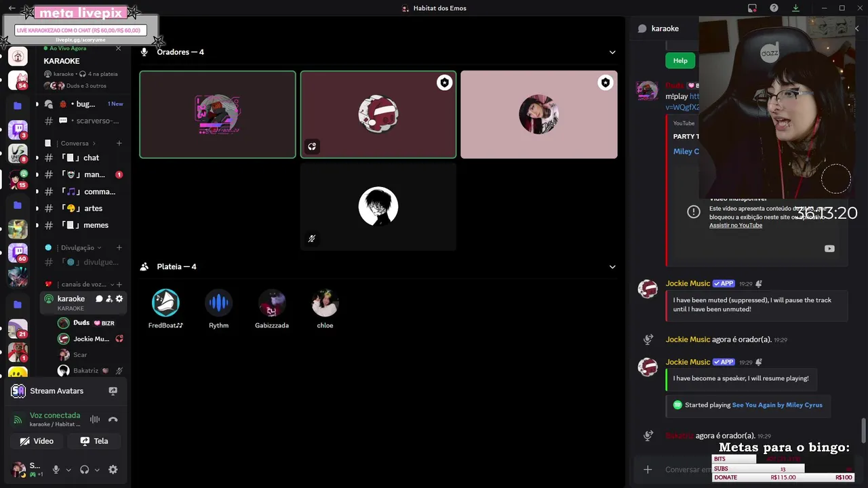Select the muted anime avatar speaker tile
This screenshot has height=488, width=868.
(378, 207)
